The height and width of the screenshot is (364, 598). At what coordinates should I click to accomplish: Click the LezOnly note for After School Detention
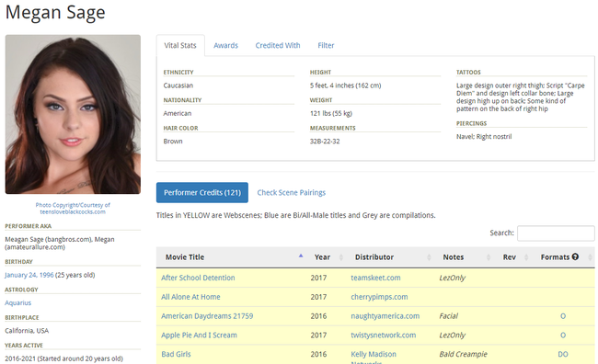tap(453, 278)
